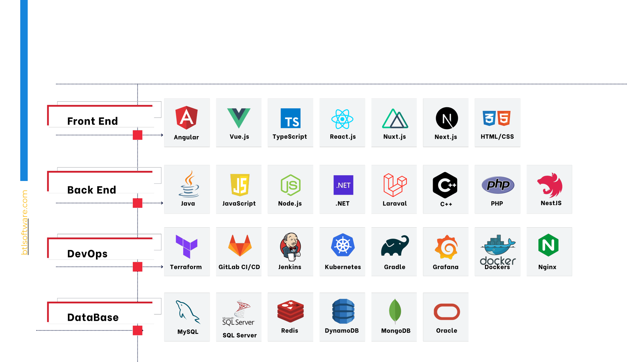Viewport: 644px width, 362px height.
Task: Click the "Node.js" text label
Action: tap(290, 203)
